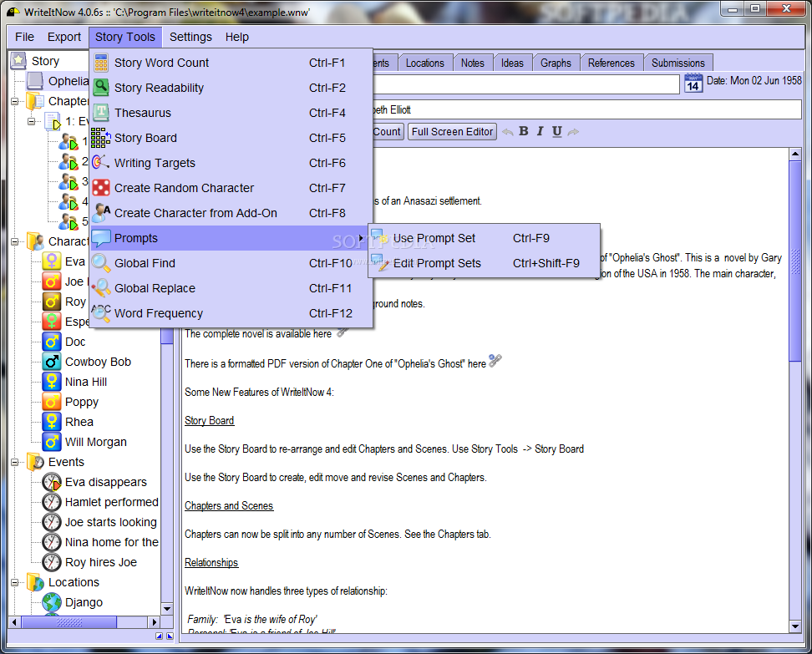812x654 pixels.
Task: Click the Story Readability magnifier icon
Action: click(101, 88)
